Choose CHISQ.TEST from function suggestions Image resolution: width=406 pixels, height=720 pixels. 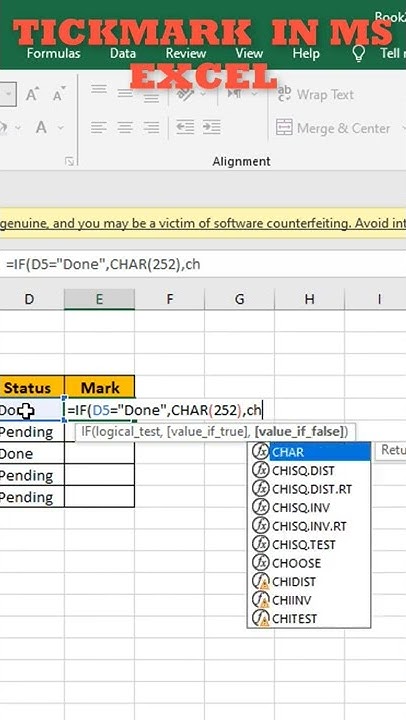pos(310,544)
